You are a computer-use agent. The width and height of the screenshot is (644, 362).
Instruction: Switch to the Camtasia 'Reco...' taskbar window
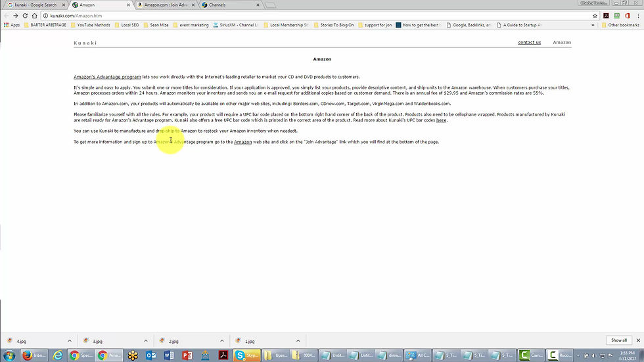[559, 355]
